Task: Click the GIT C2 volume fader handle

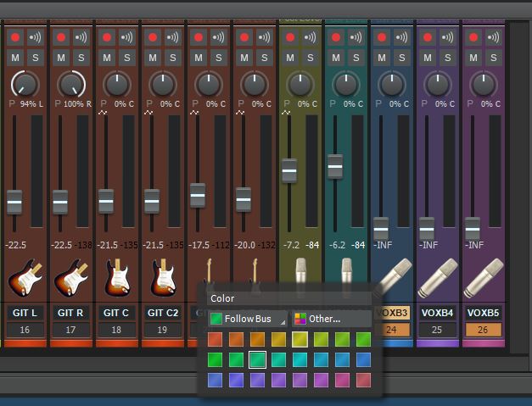Action: pos(152,202)
